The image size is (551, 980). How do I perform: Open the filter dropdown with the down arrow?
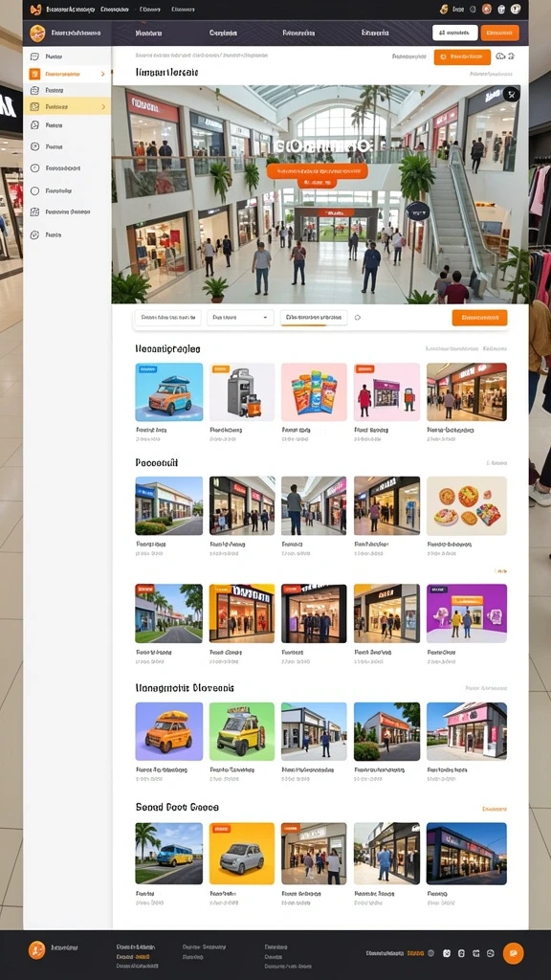tap(240, 318)
